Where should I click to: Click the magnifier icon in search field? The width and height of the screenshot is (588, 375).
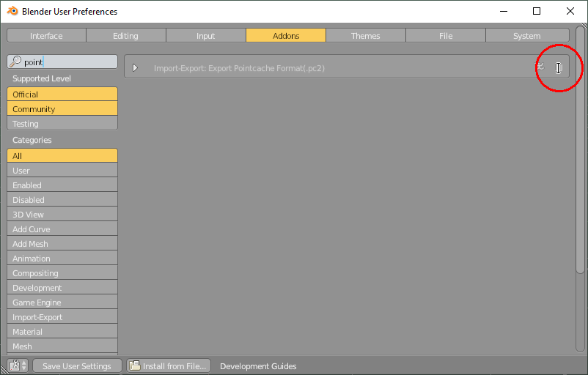pyautogui.click(x=15, y=62)
